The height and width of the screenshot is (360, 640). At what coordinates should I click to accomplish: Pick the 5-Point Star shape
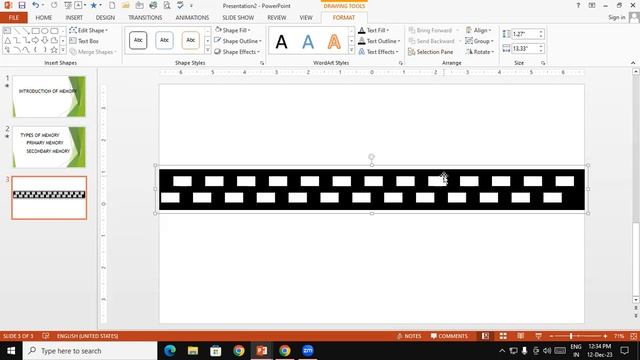tap(54, 50)
